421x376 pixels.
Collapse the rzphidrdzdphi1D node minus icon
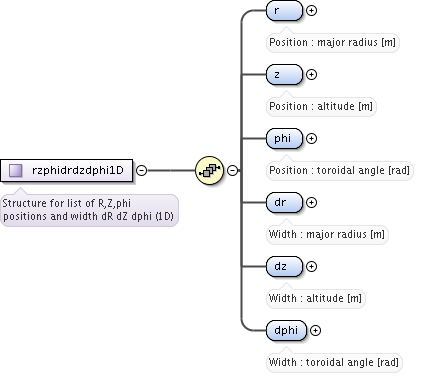[x=142, y=170]
